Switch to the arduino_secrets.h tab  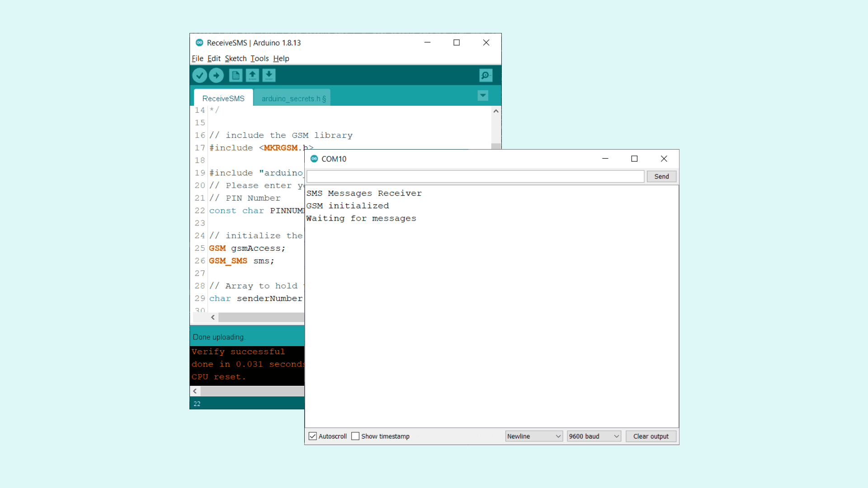pyautogui.click(x=293, y=99)
